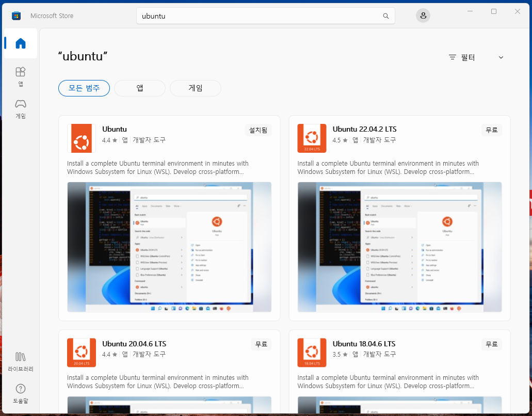This screenshot has width=532, height=416.
Task: Click the filter lines icon beside 필터
Action: [452, 57]
